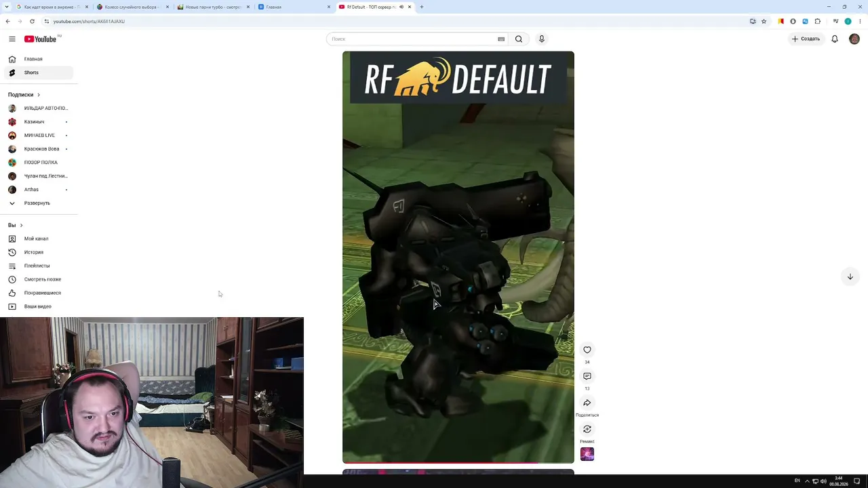The width and height of the screenshot is (868, 488).
Task: Remix the Short with Ремикс button
Action: pyautogui.click(x=587, y=429)
